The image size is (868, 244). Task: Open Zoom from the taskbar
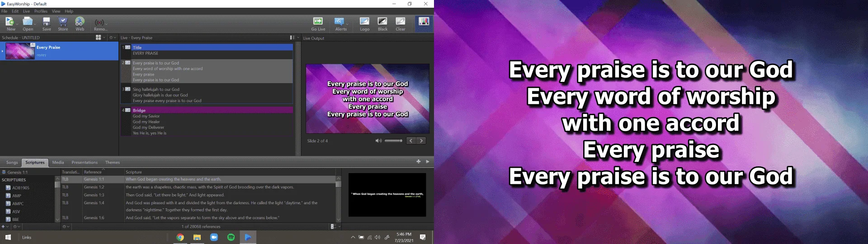214,237
